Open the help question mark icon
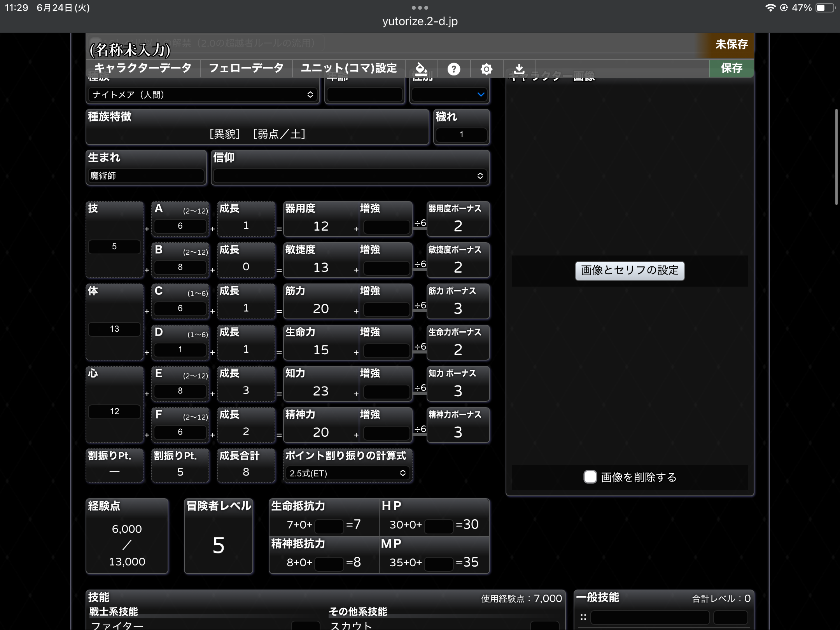 453,69
